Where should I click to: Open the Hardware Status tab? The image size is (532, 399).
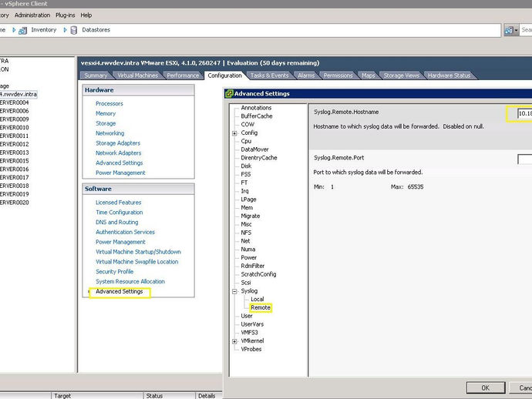(x=449, y=75)
